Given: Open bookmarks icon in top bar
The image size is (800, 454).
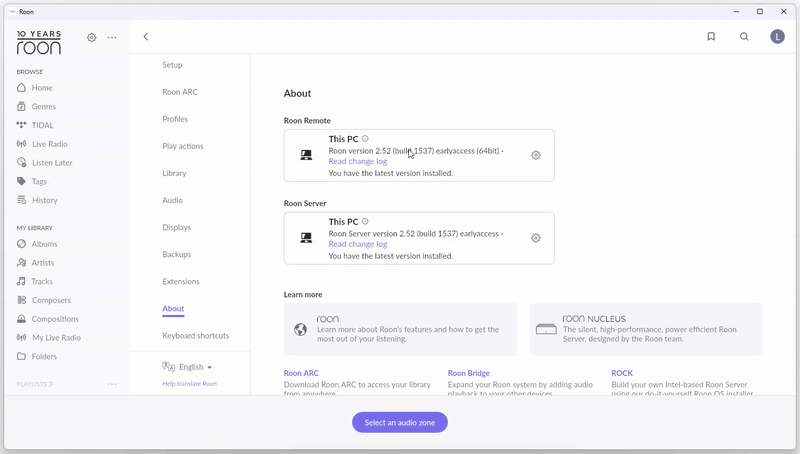Looking at the screenshot, I should 711,36.
